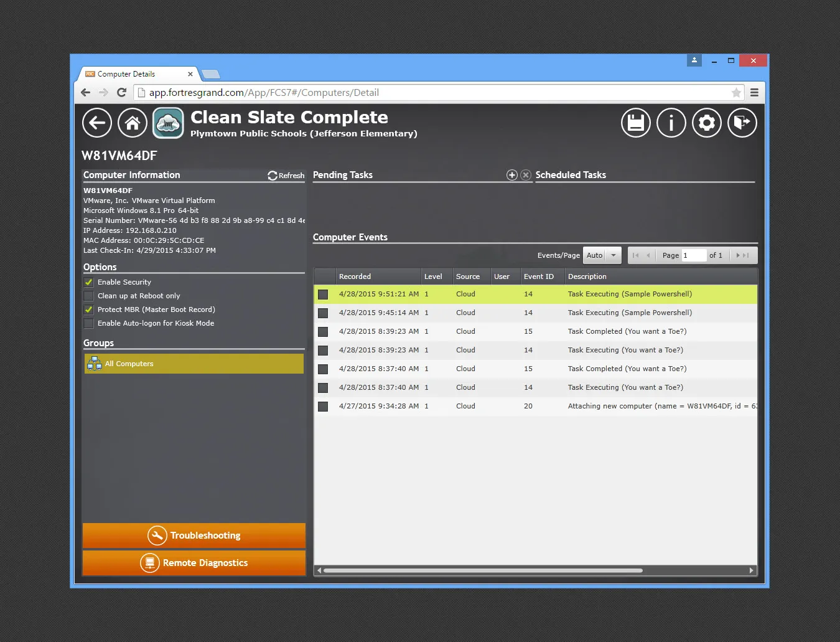
Task: Open the Troubleshooting button
Action: [x=194, y=536]
